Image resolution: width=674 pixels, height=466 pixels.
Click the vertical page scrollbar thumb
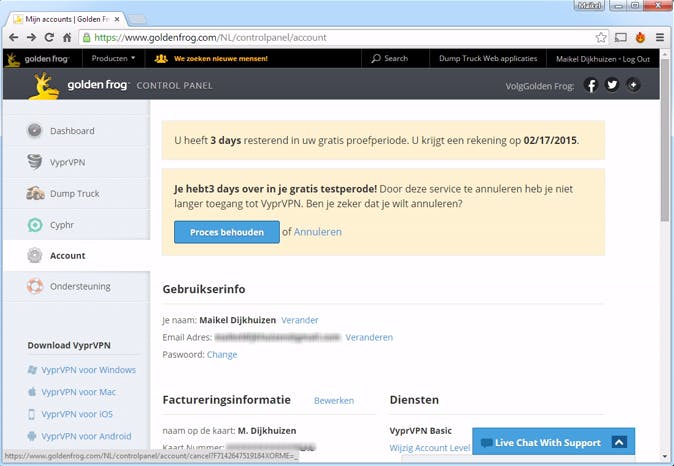(666, 142)
